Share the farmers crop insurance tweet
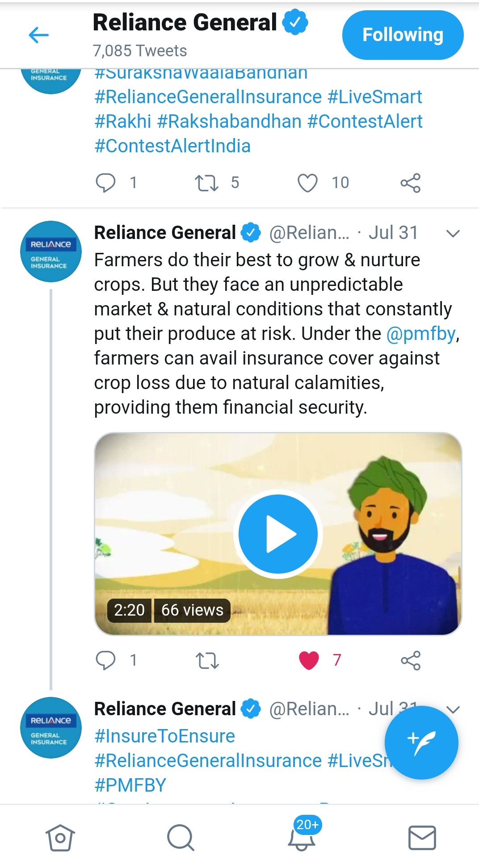The image size is (479, 868). [411, 660]
